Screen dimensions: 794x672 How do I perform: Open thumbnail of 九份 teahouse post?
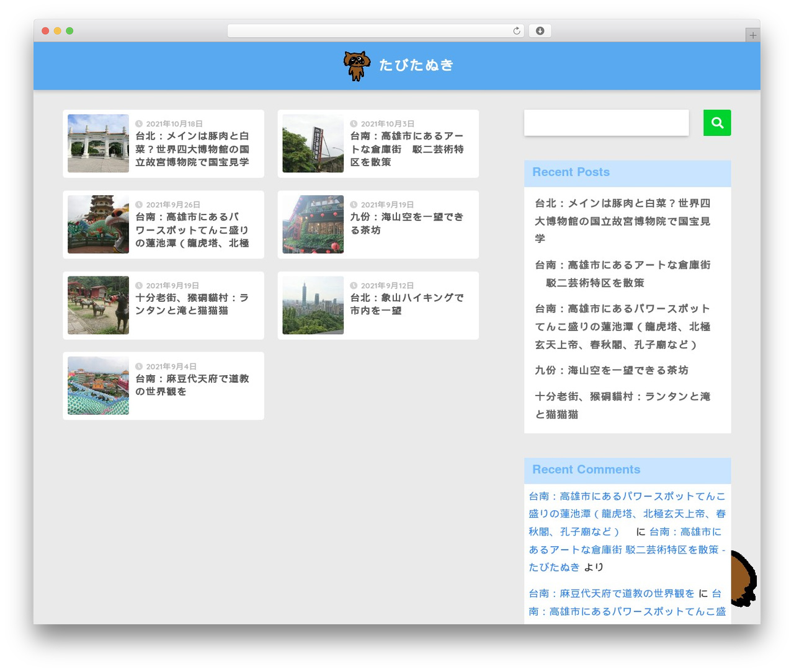313,224
